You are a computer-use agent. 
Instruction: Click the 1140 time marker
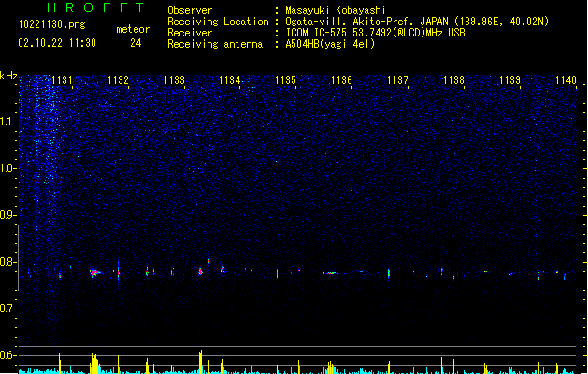566,80
